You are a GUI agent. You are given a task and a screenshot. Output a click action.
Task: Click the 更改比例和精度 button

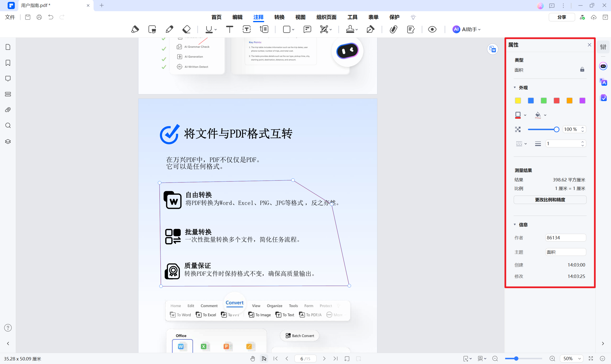550,200
